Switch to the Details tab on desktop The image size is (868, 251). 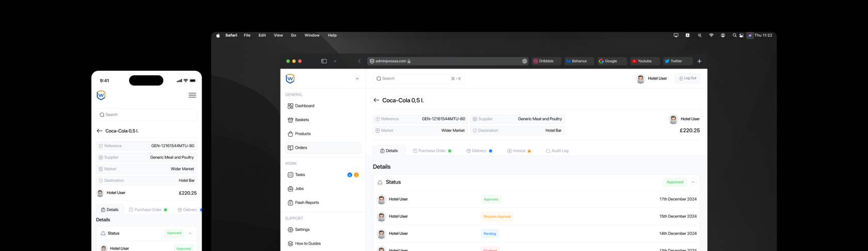pyautogui.click(x=389, y=151)
